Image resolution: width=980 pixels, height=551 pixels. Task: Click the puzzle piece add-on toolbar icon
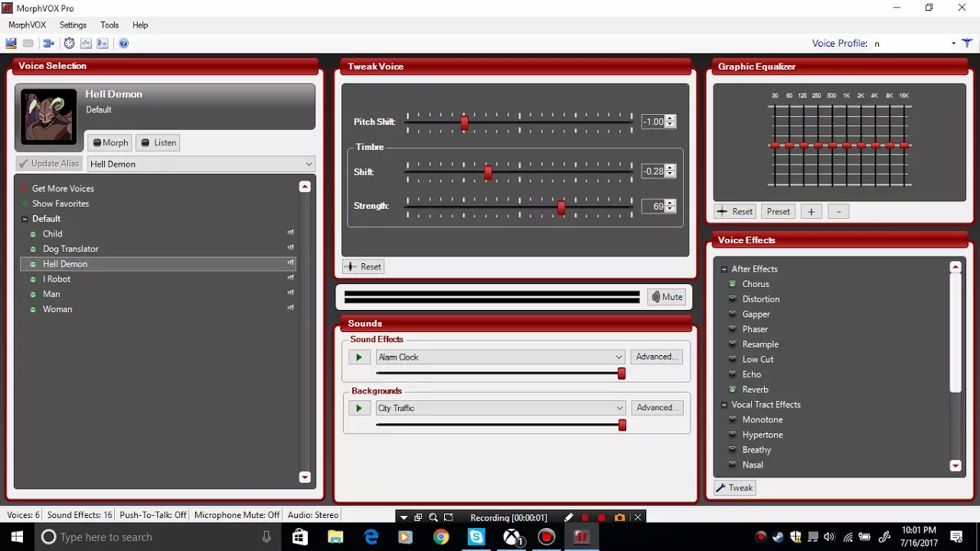click(x=48, y=44)
